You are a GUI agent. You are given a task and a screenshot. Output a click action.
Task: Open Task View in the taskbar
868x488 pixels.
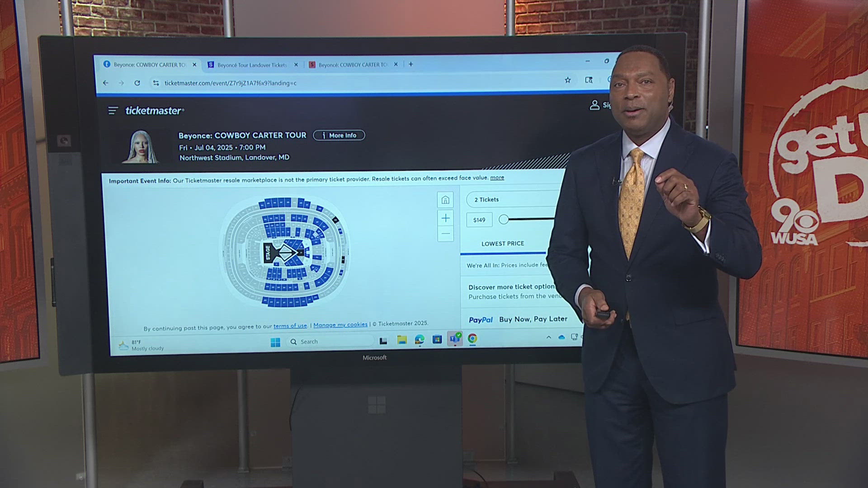click(383, 341)
